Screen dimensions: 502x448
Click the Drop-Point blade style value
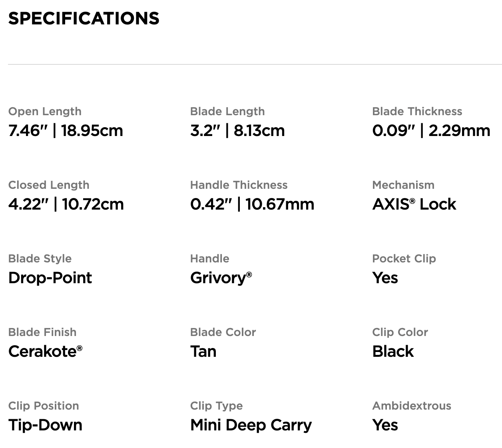tap(50, 278)
